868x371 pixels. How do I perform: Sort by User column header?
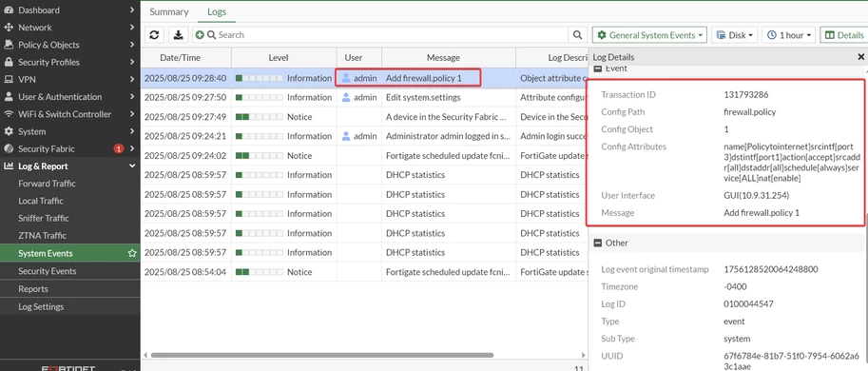[358, 58]
